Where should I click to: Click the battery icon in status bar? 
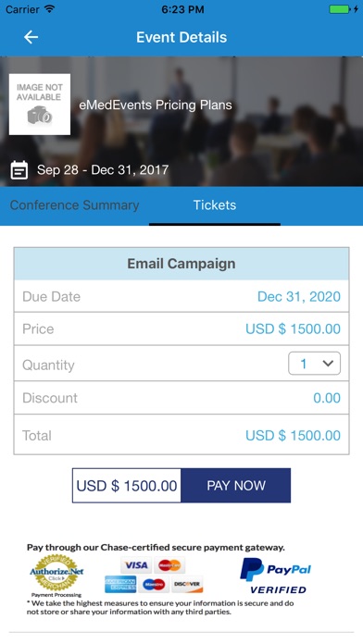coord(340,9)
